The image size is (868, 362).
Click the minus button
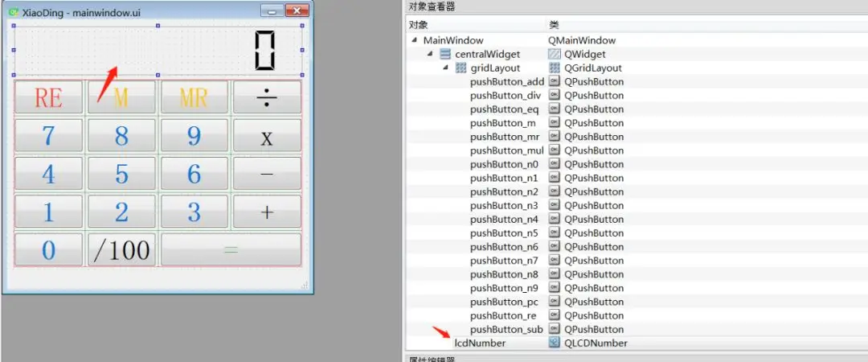click(x=268, y=173)
